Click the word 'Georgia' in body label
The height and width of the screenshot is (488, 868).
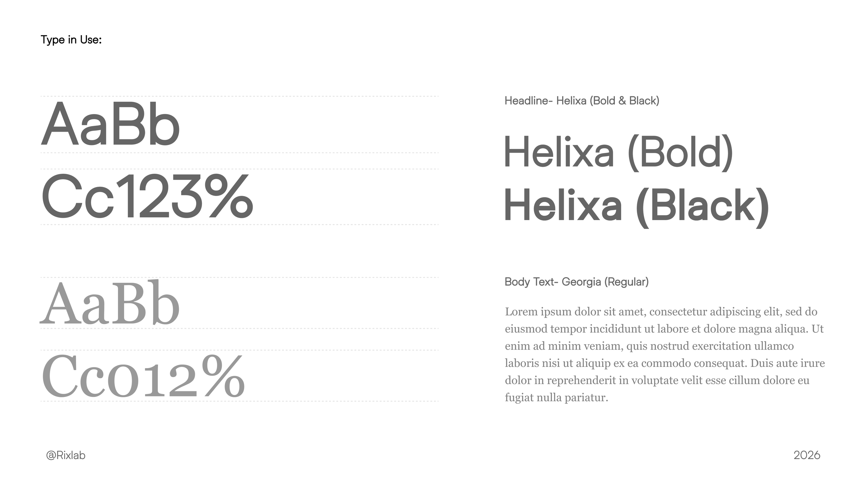[581, 282]
